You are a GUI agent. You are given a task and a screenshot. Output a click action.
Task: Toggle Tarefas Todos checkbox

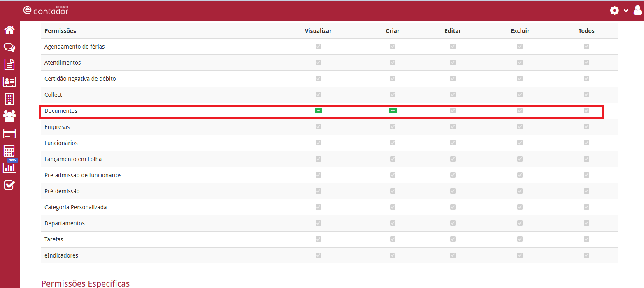pos(586,239)
